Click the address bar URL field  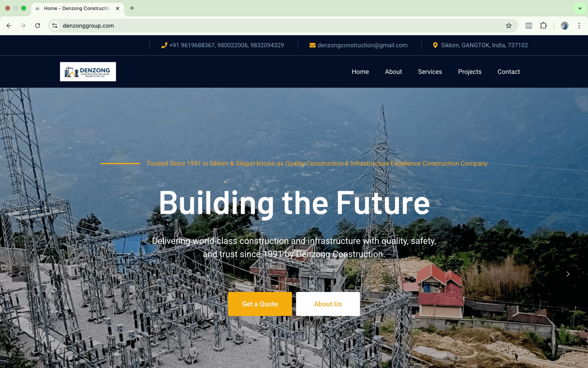click(x=279, y=26)
